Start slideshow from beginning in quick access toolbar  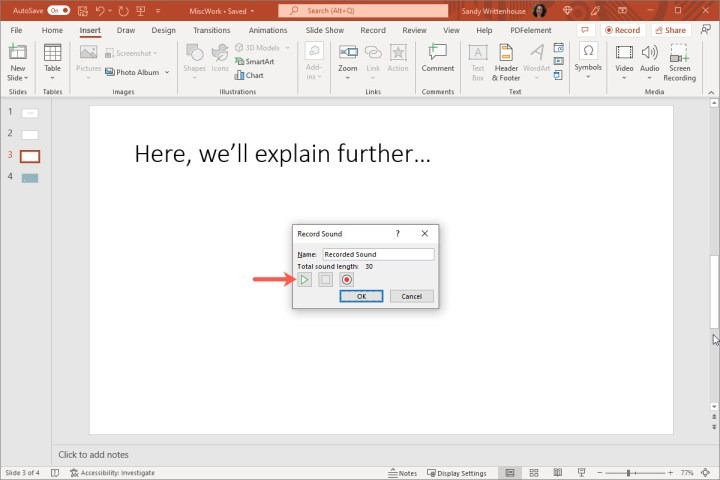(141, 11)
